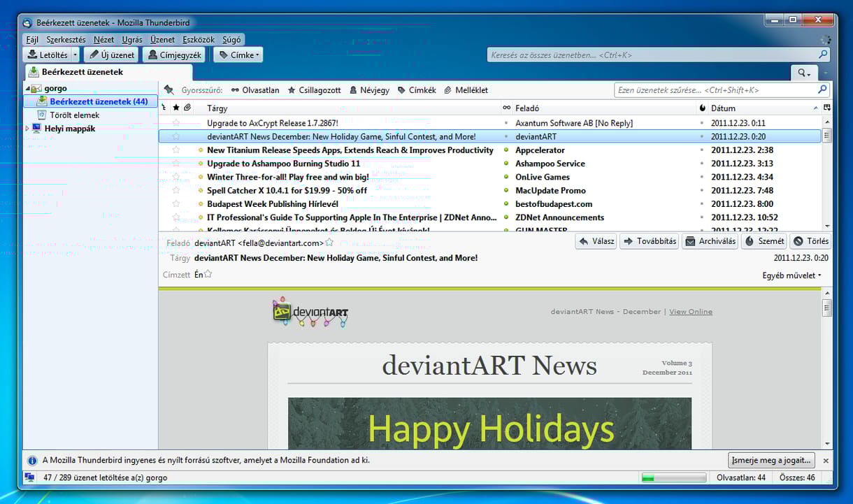
Task: Mark as junk with Szemét
Action: [764, 241]
